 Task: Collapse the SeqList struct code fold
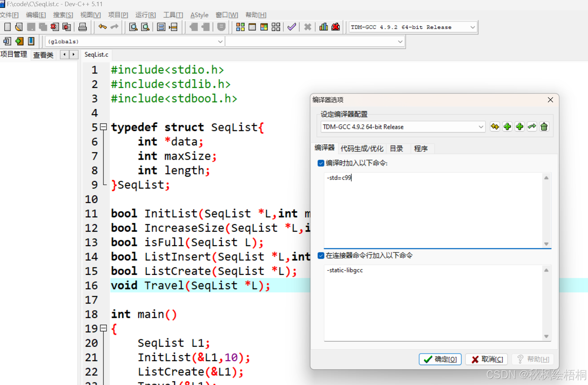click(x=103, y=127)
